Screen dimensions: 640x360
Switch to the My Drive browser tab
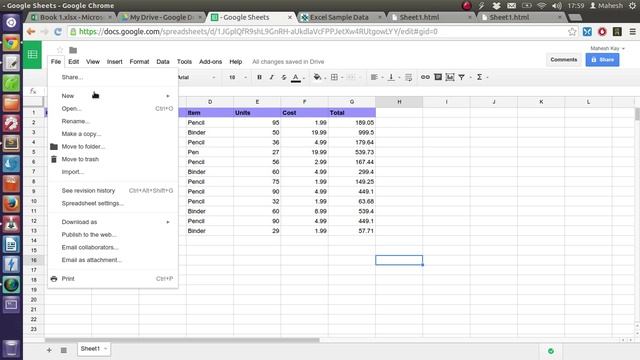click(x=161, y=17)
